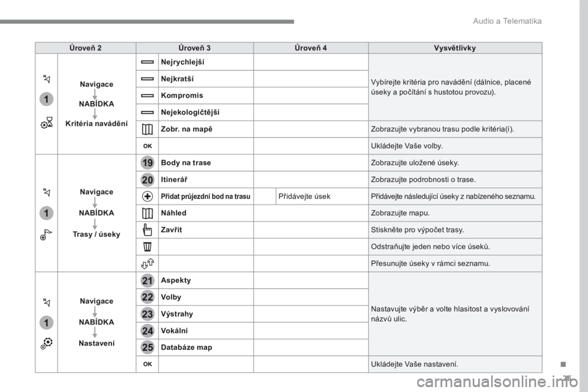Click the OK button under Zobr. na mapě
Screen dimensions: 588x392
click(148, 146)
